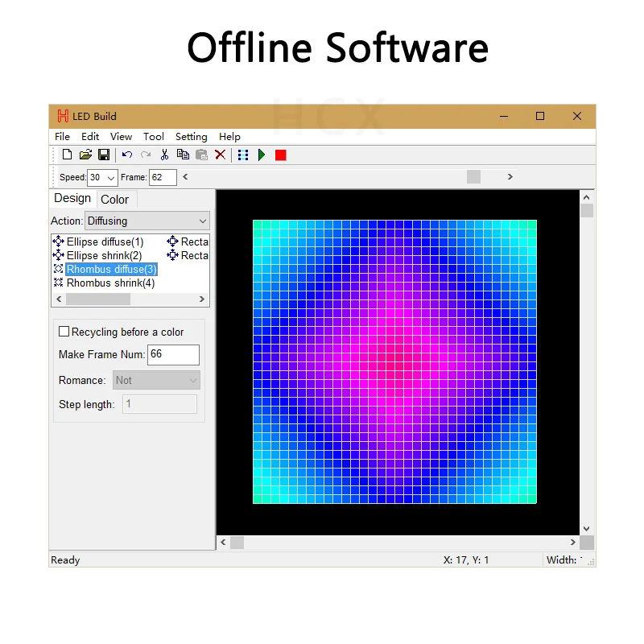644x644 pixels.
Task: Switch to the Design tab
Action: pos(72,198)
